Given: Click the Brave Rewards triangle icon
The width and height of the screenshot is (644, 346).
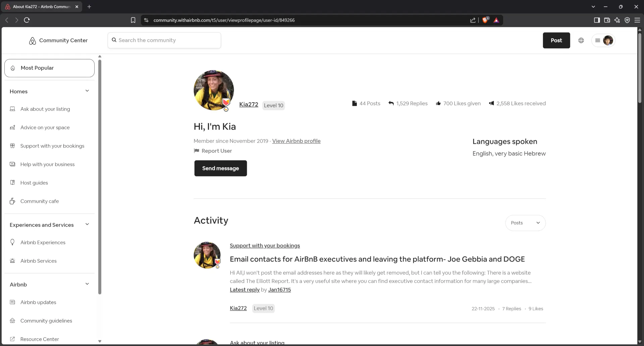Looking at the screenshot, I should [496, 20].
